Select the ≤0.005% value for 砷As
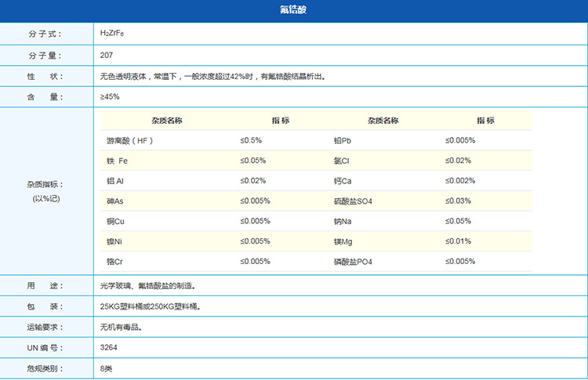588x380 pixels. coord(256,201)
